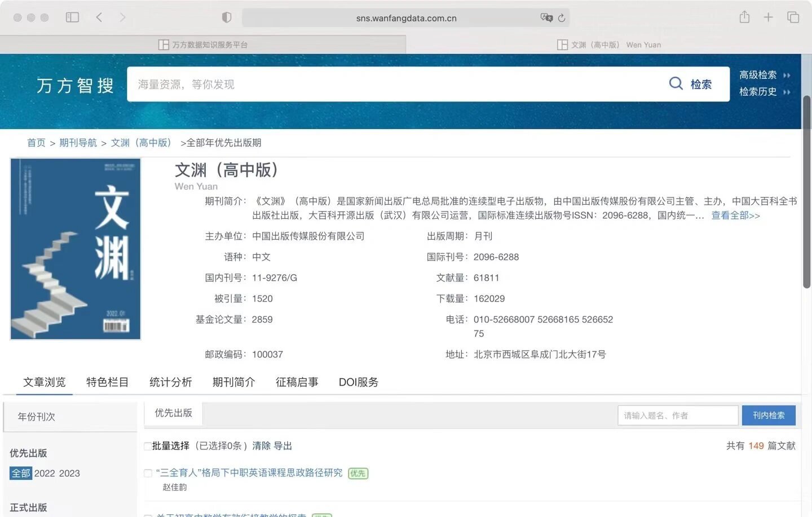Click the 万方智搜 logo
This screenshot has width=812, height=517.
[x=76, y=85]
